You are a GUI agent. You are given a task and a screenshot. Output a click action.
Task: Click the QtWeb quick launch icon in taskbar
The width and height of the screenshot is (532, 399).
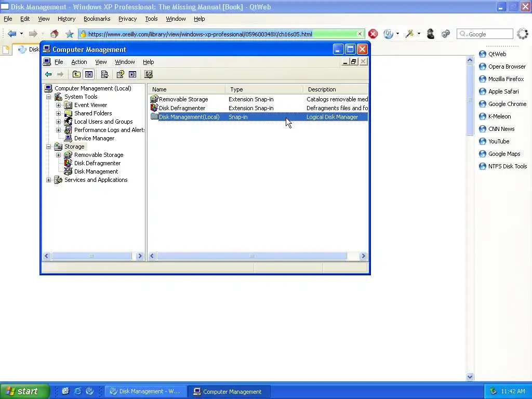tap(89, 391)
